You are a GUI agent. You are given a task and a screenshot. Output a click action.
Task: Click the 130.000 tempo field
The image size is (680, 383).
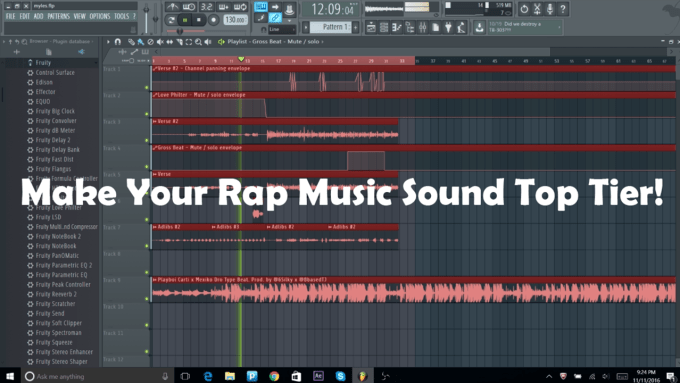pos(235,20)
